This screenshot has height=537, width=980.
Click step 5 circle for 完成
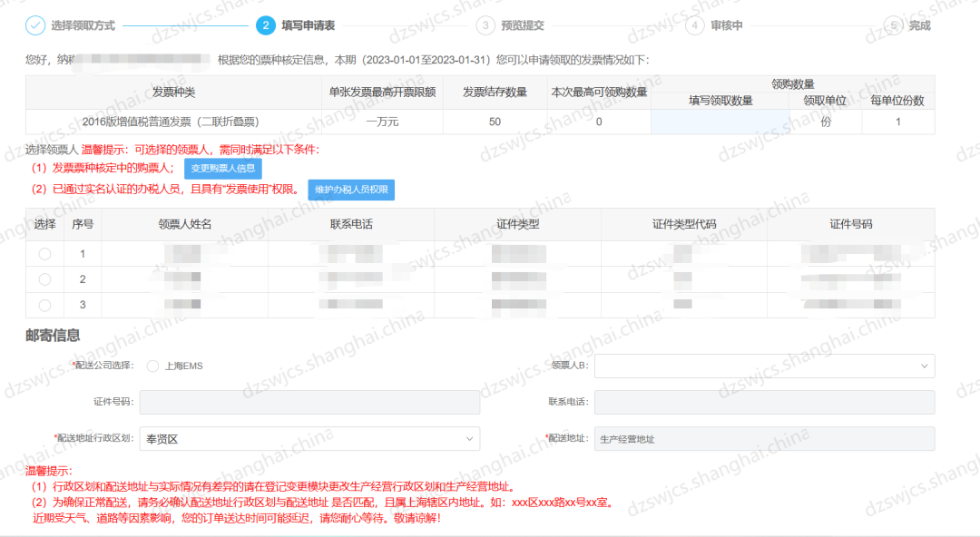893,25
